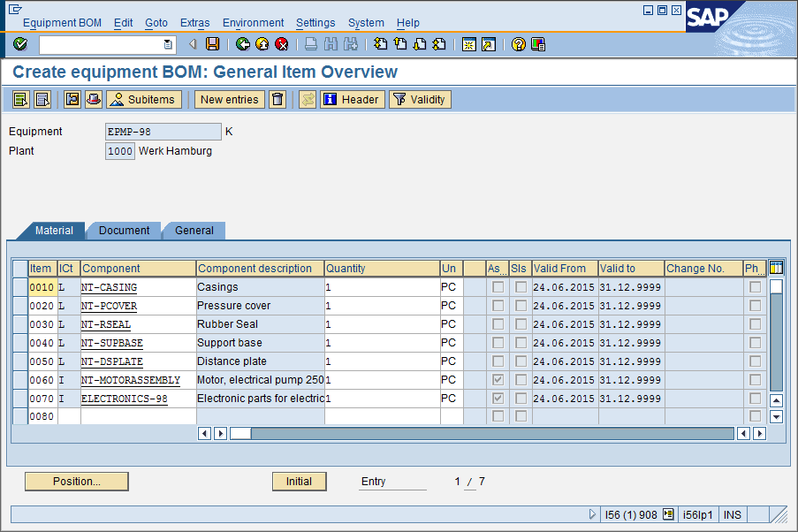This screenshot has height=532, width=798.
Task: Toggle the SIs checkbox for NT-PCOVER row
Action: (521, 306)
